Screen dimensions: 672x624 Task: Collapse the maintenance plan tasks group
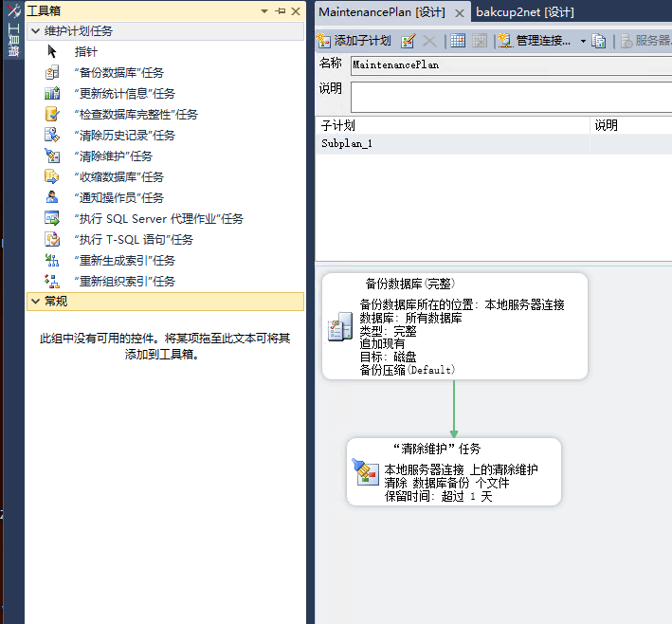36,31
